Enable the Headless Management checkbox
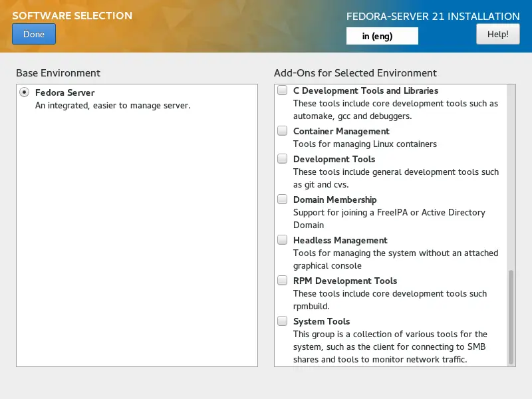This screenshot has height=399, width=532. [x=283, y=240]
